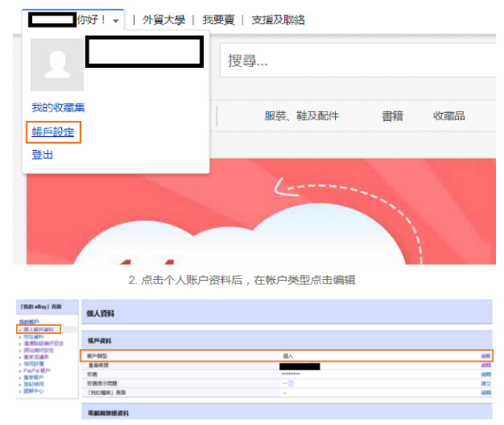This screenshot has width=504, height=425.
Task: Collapse the 你好 account dropdown arrow
Action: pyautogui.click(x=116, y=21)
